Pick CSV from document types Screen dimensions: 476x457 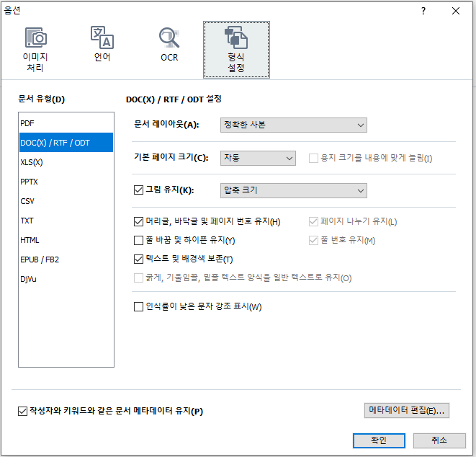[x=66, y=201]
